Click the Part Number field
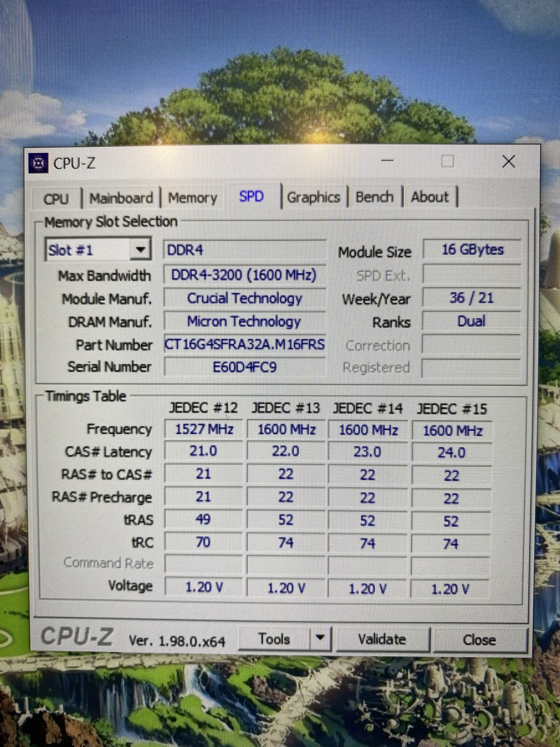Screen dimensions: 560x747 pyautogui.click(x=244, y=345)
